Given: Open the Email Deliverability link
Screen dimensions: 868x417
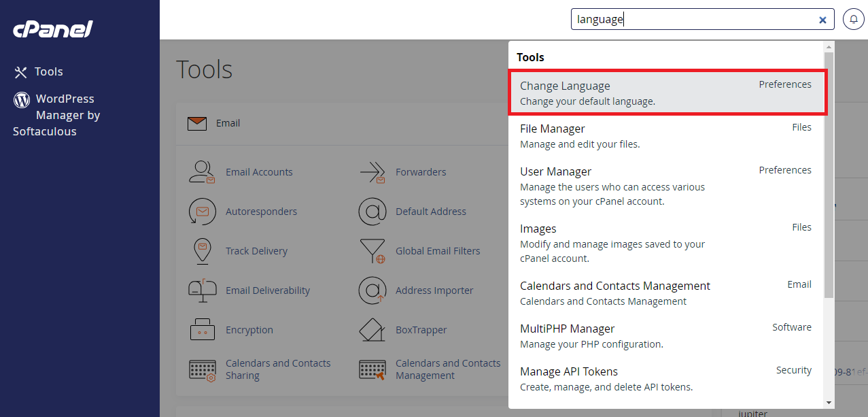Looking at the screenshot, I should pos(268,290).
